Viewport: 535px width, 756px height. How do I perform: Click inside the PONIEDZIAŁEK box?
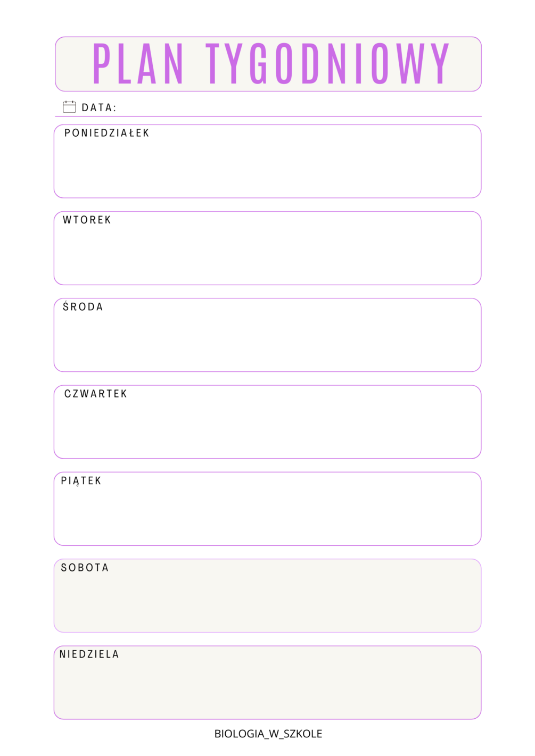(x=268, y=161)
